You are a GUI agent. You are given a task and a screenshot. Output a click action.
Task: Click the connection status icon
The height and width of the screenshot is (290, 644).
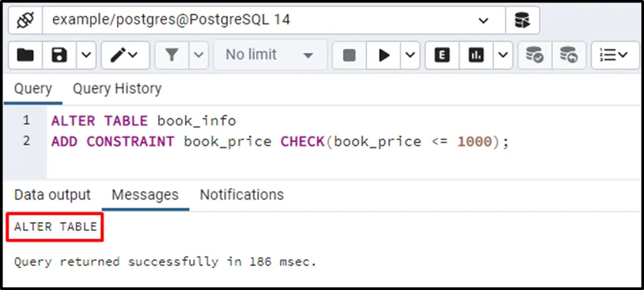[25, 20]
